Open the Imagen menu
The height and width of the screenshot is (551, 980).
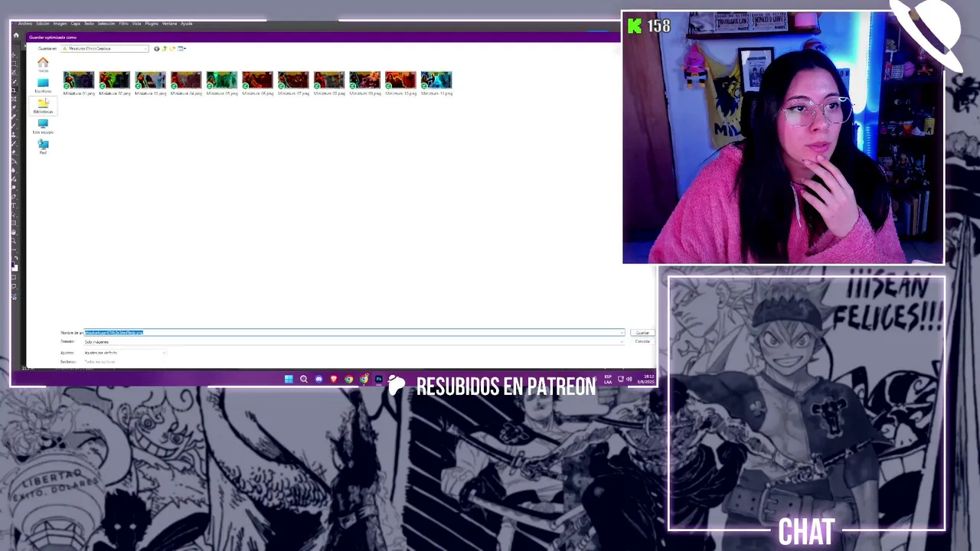tap(60, 24)
